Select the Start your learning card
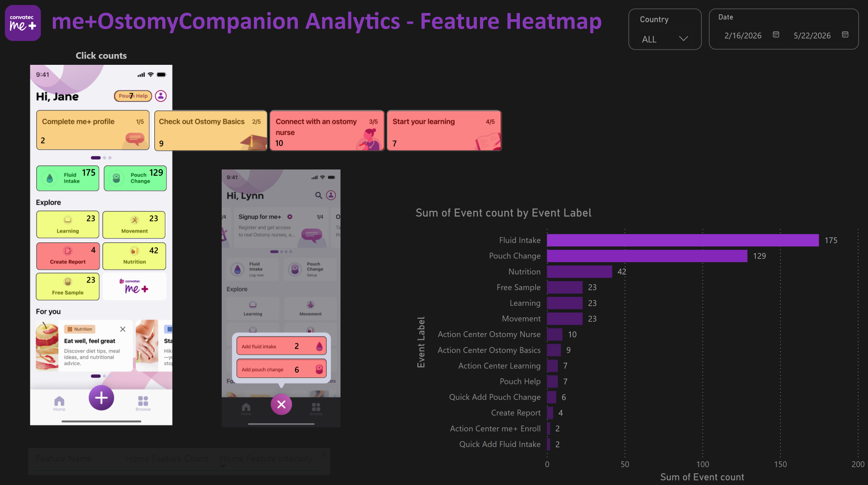Viewport: 868px width, 485px height. tap(444, 131)
